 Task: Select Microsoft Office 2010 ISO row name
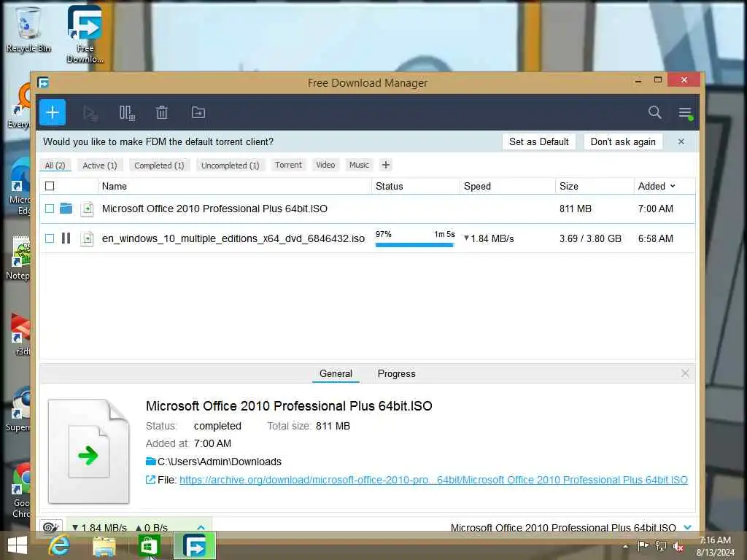click(214, 209)
